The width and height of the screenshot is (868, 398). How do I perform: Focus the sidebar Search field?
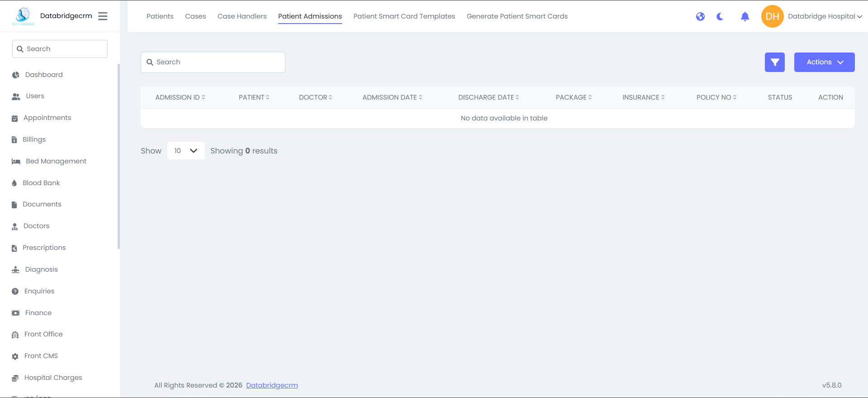pos(60,49)
